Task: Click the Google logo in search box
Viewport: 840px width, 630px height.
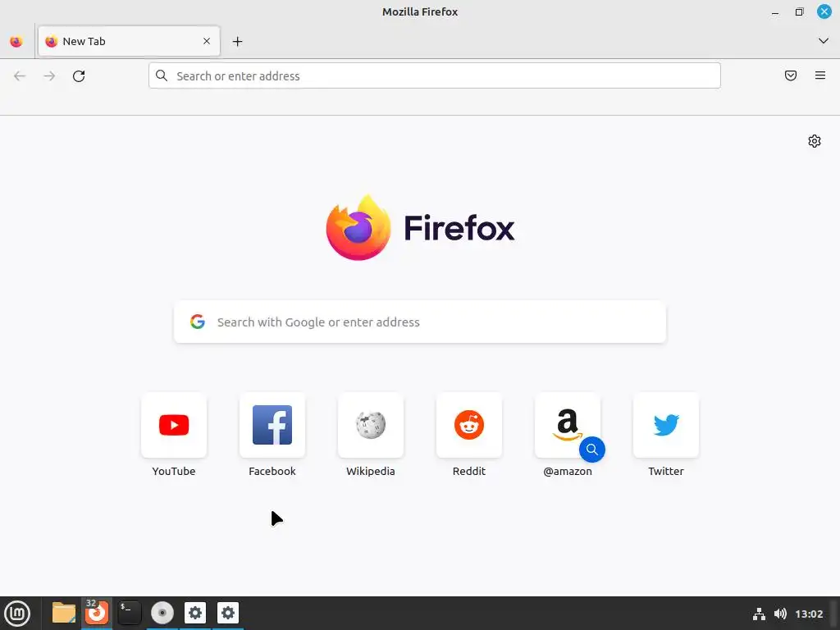Action: (x=198, y=322)
